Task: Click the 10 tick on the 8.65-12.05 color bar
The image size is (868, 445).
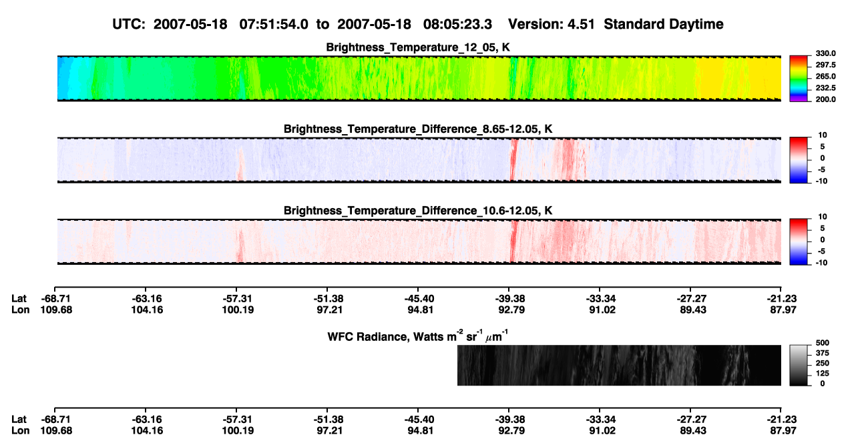Action: [823, 135]
